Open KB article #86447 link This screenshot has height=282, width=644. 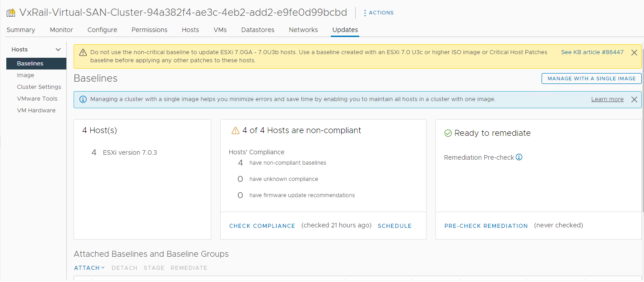coord(592,52)
